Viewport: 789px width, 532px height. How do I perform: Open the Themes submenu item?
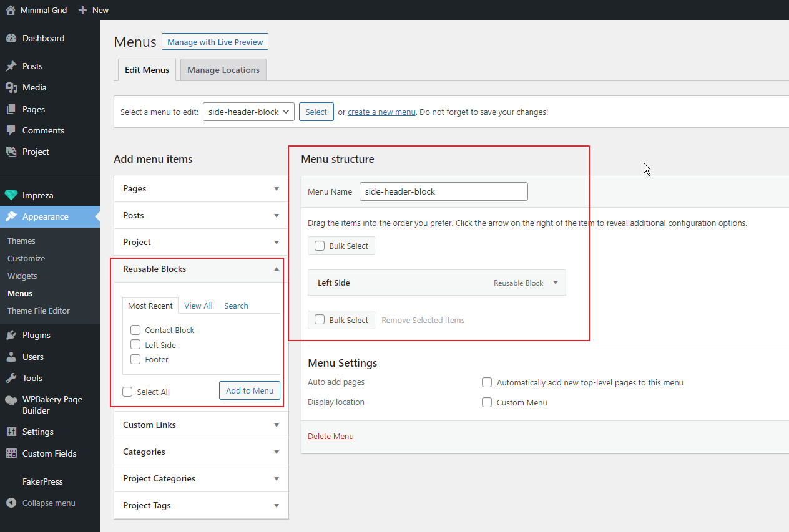[21, 241]
